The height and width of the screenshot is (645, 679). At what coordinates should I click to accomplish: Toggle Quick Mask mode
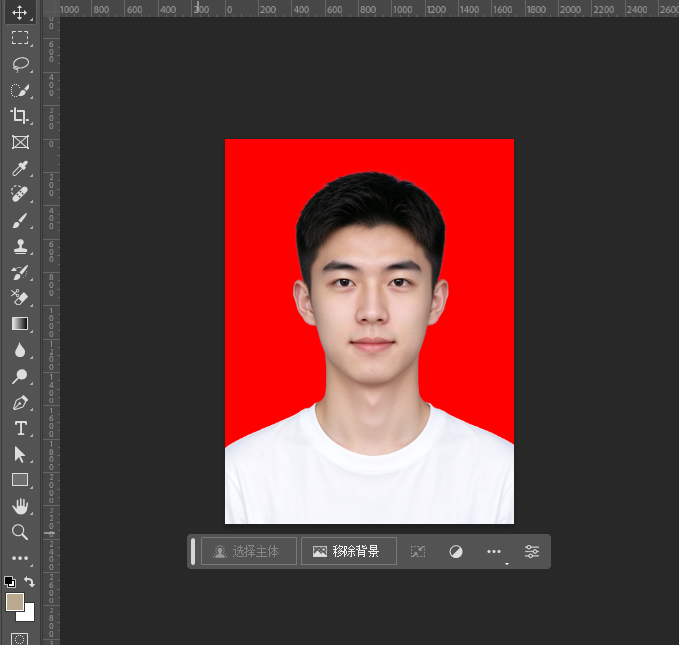19,639
